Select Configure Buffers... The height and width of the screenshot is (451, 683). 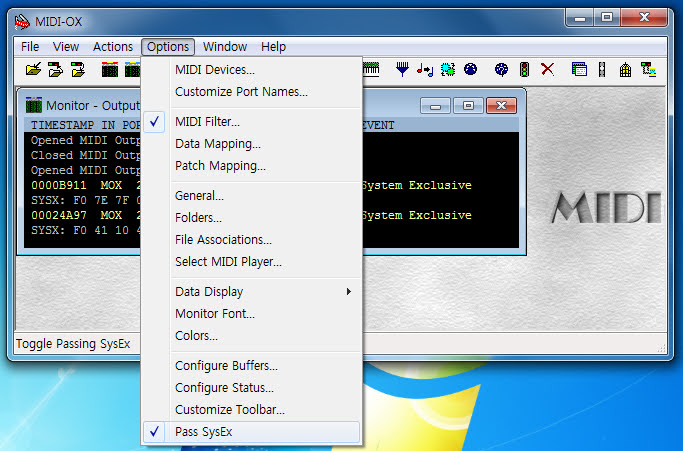pyautogui.click(x=251, y=366)
